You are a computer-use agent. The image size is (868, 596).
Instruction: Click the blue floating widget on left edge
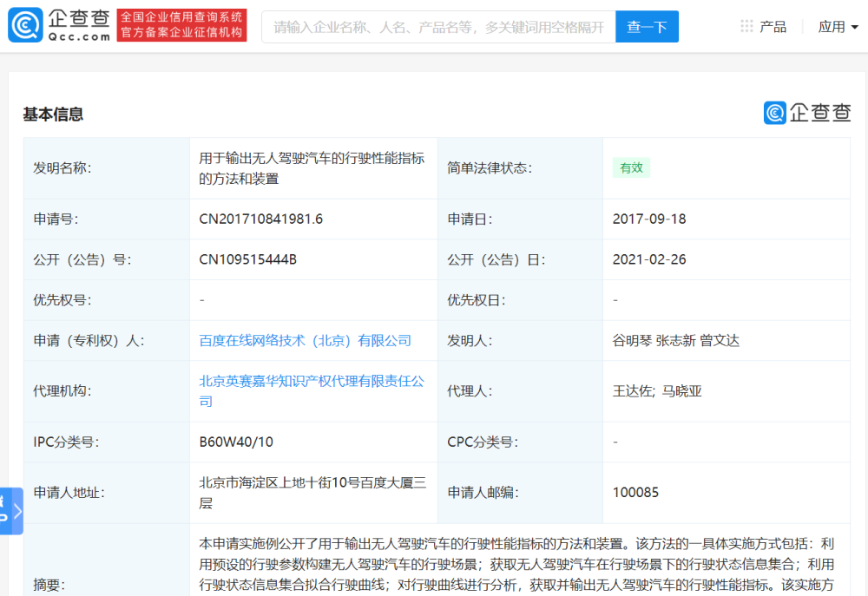point(11,510)
